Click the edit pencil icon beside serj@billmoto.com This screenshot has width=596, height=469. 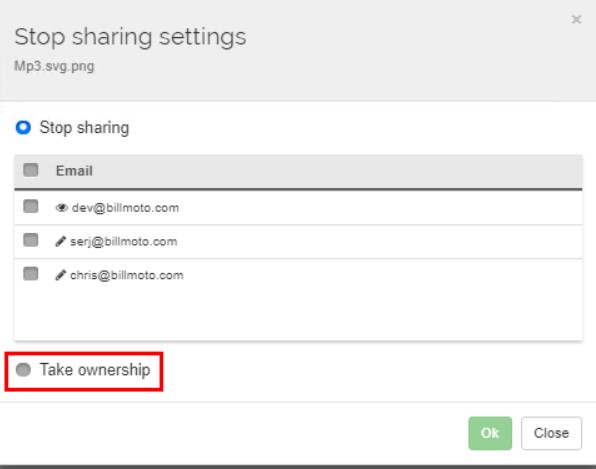click(x=60, y=241)
